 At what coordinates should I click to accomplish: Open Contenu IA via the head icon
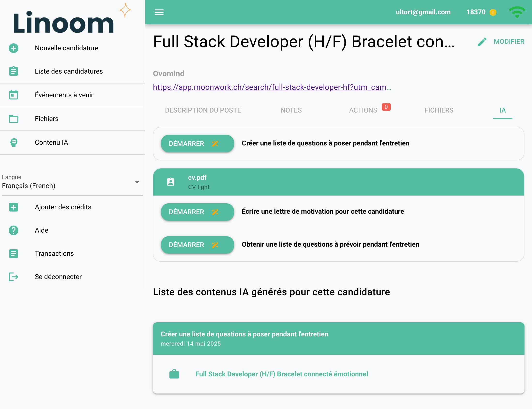point(13,142)
